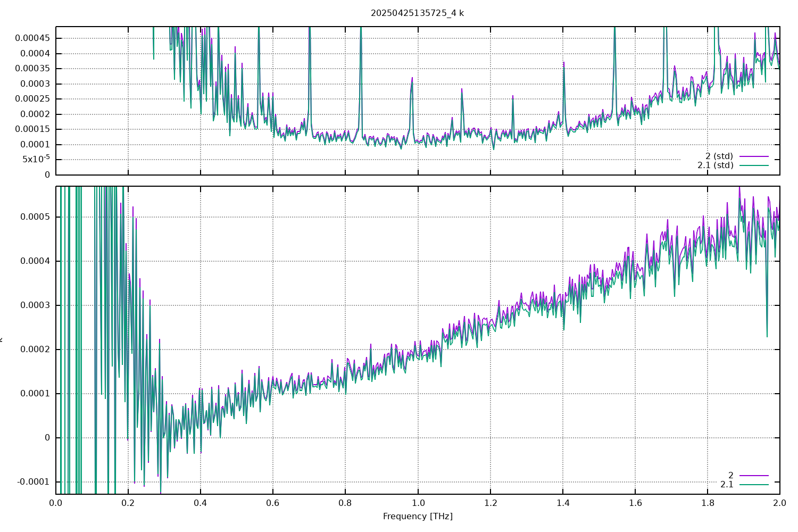This screenshot has width=798, height=532.
Task: Click the 0 y-axis tick in lower plot
Action: (47, 438)
